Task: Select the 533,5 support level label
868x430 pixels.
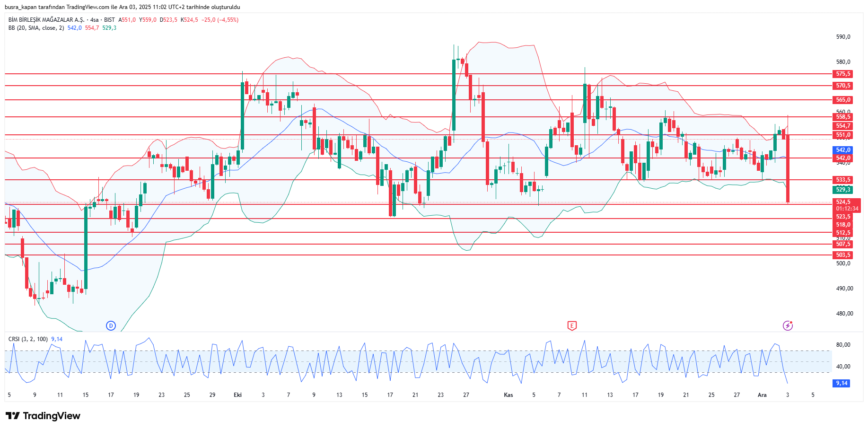Action: 842,180
